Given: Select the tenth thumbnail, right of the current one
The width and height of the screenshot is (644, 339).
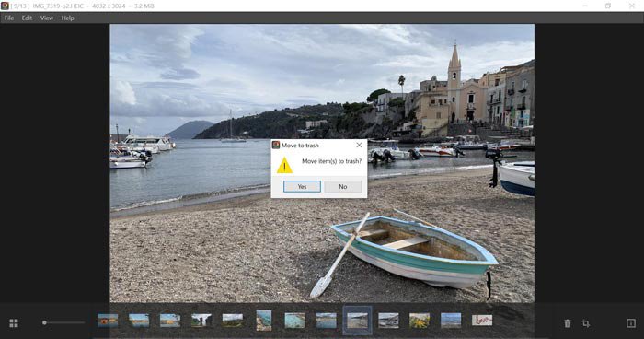Looking at the screenshot, I should pyautogui.click(x=388, y=321).
